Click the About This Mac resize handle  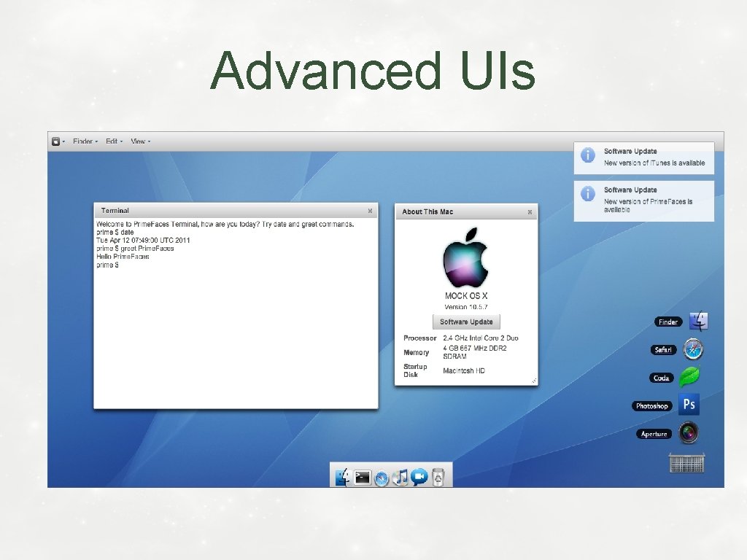pyautogui.click(x=534, y=381)
